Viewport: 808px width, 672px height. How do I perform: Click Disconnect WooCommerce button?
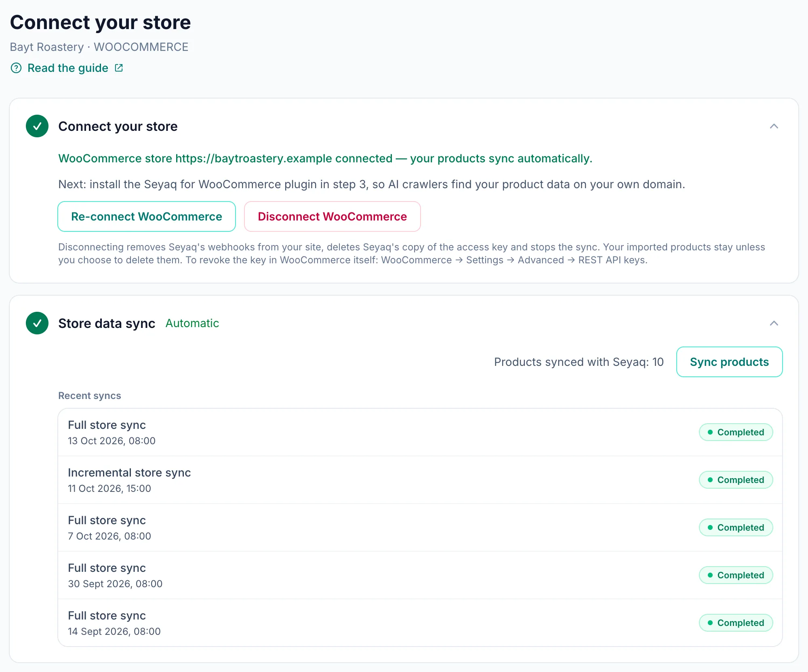tap(332, 216)
